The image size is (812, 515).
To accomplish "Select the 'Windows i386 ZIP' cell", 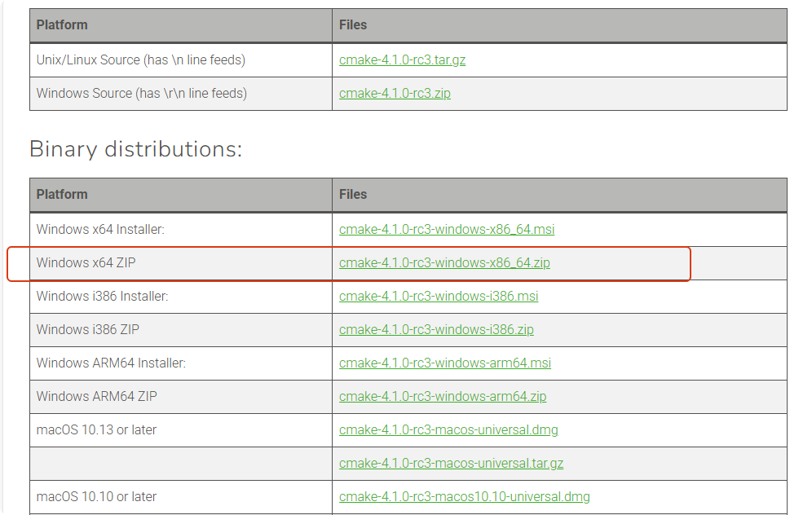I will point(181,330).
